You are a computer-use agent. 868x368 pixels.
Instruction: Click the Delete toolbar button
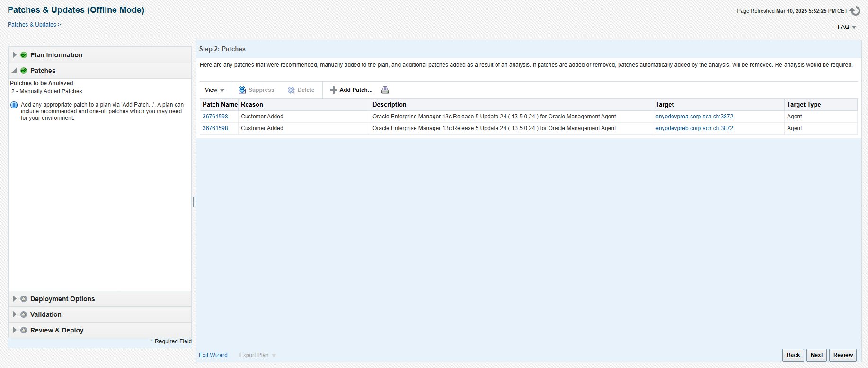301,90
